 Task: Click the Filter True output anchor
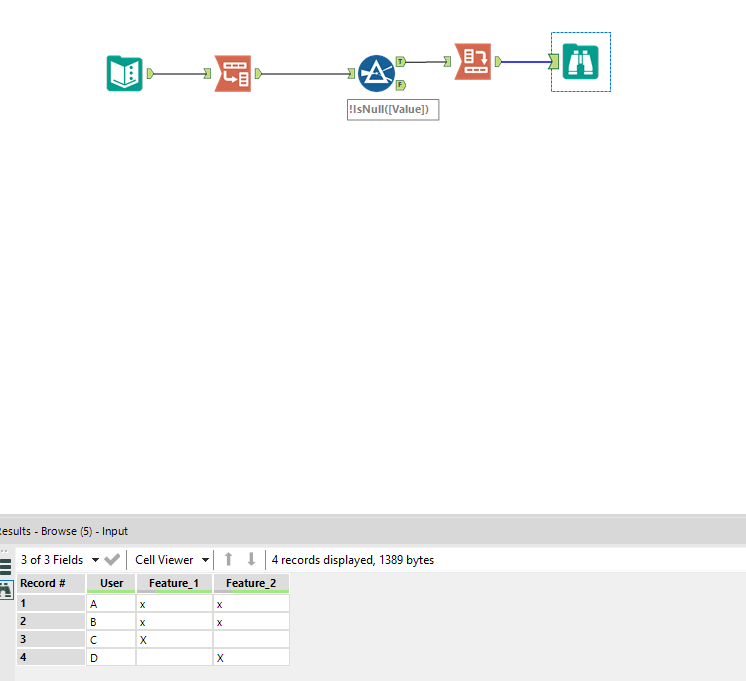(401, 61)
